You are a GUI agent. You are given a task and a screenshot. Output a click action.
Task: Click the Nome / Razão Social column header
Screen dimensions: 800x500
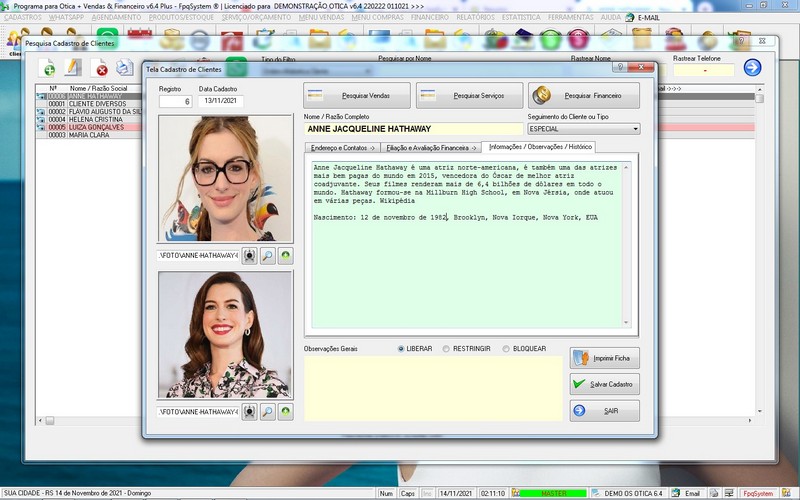[x=98, y=88]
